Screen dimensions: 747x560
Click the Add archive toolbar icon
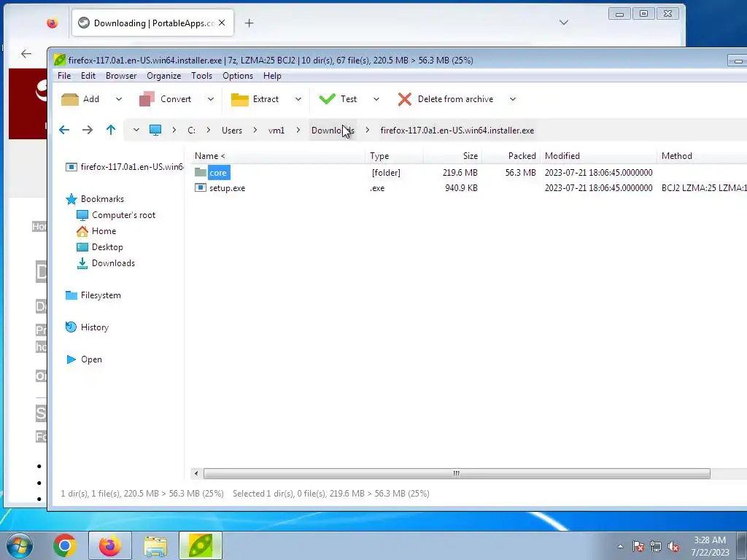(70, 99)
